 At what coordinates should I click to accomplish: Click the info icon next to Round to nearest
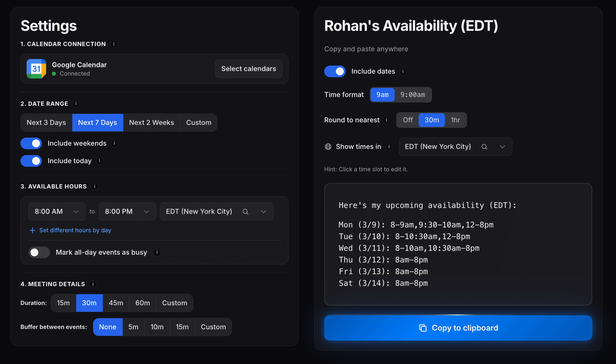[387, 120]
